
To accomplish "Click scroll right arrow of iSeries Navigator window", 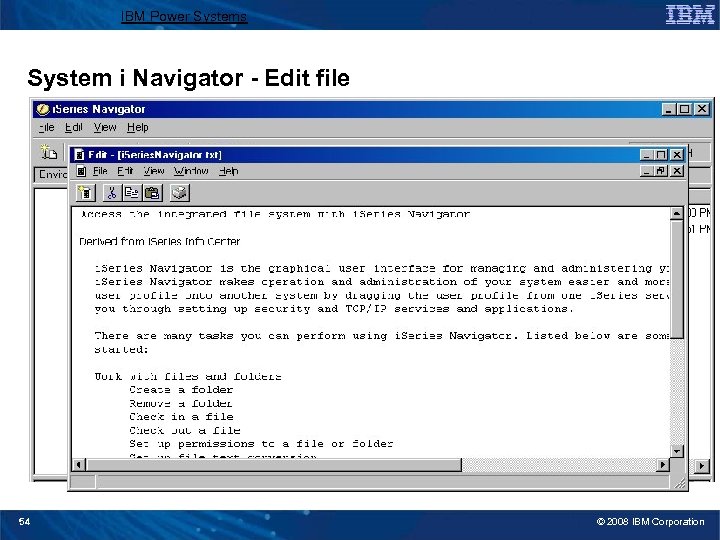I will [701, 466].
